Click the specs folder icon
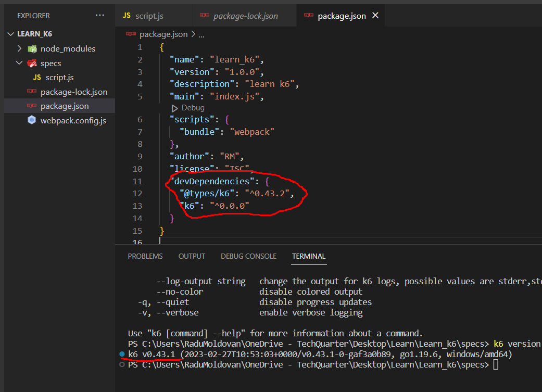The height and width of the screenshot is (392, 542). (32, 64)
